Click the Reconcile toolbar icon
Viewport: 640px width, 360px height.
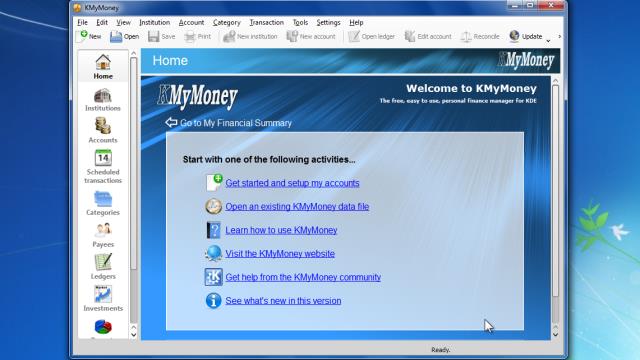(466, 36)
